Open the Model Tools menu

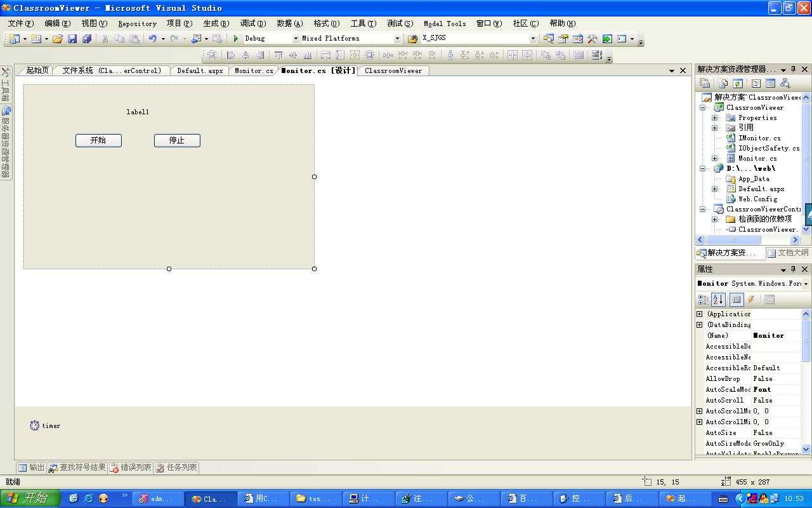(445, 23)
